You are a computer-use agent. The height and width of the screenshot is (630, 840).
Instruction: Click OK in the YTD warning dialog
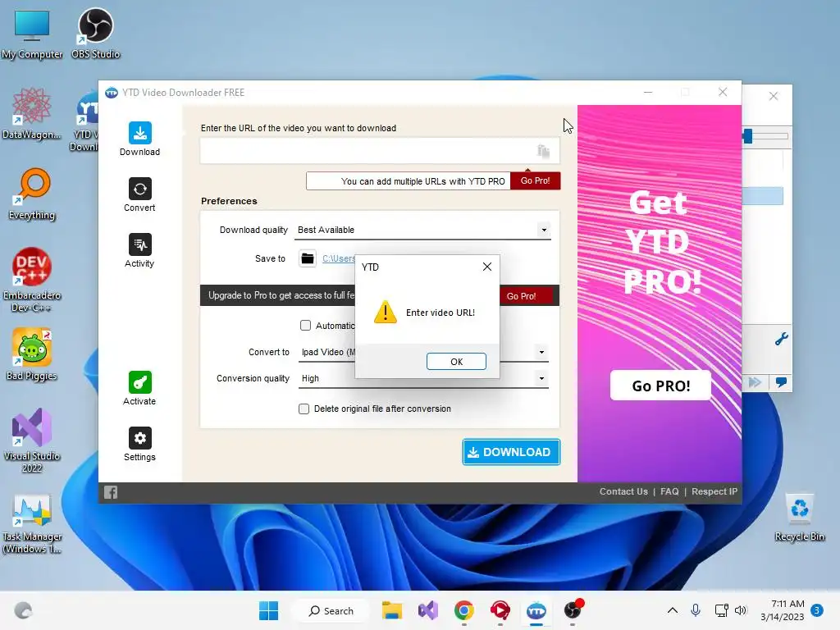click(x=456, y=362)
